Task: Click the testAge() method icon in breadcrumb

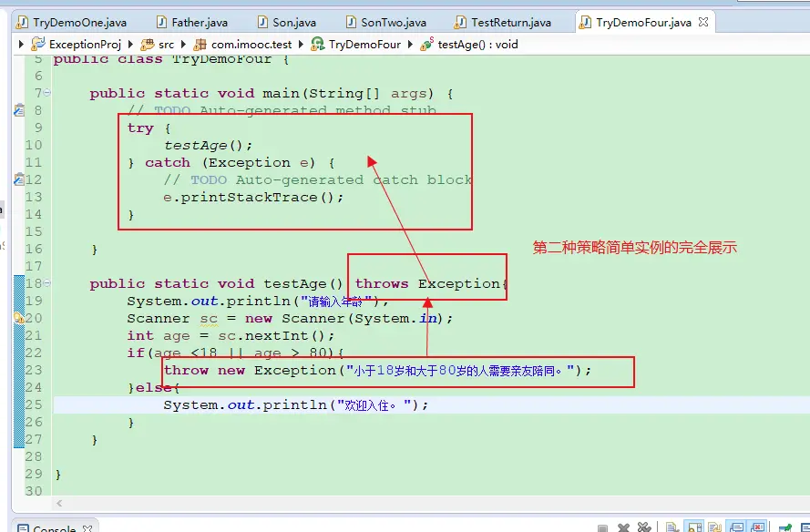Action: pos(426,44)
